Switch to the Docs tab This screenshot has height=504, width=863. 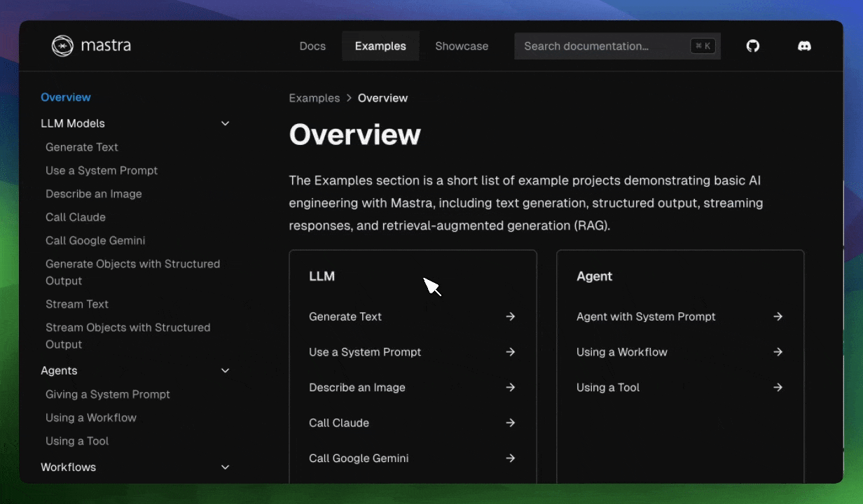point(312,46)
